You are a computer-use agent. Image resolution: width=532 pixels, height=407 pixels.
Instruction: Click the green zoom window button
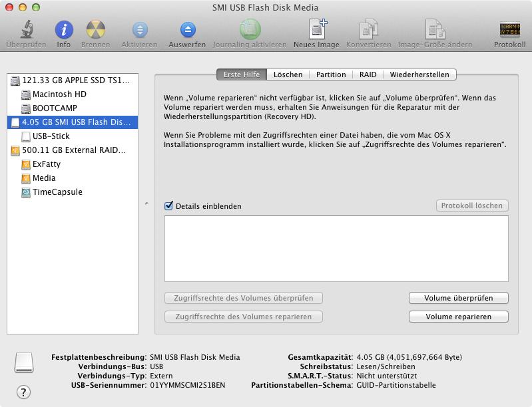pyautogui.click(x=36, y=7)
